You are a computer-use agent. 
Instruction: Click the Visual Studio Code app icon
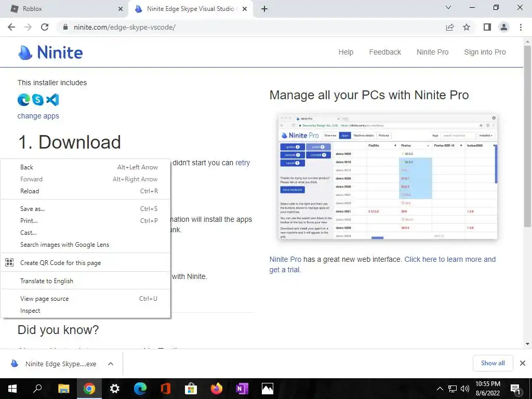[x=52, y=100]
